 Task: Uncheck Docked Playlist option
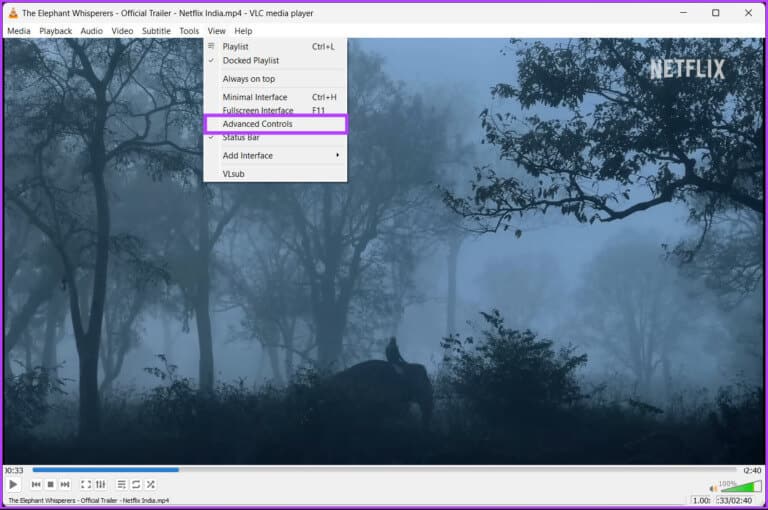point(251,61)
